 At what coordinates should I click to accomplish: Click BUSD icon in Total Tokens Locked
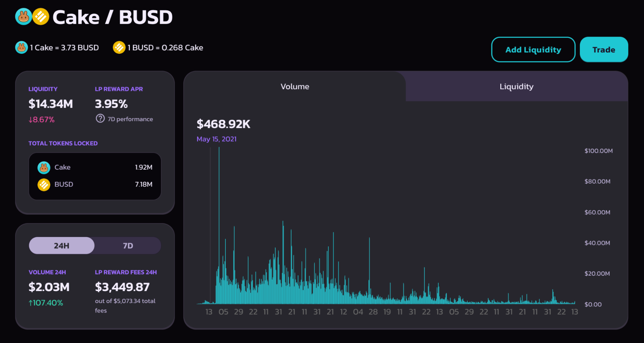pyautogui.click(x=44, y=185)
